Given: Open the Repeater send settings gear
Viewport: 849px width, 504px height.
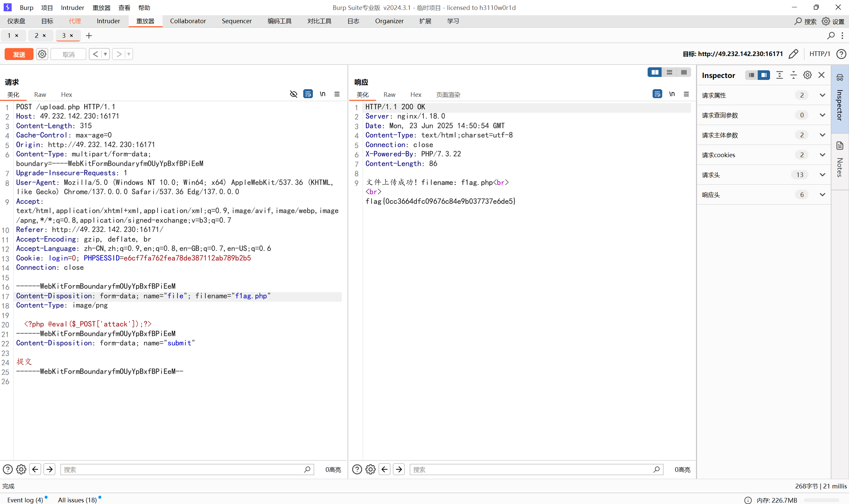Looking at the screenshot, I should pyautogui.click(x=42, y=54).
